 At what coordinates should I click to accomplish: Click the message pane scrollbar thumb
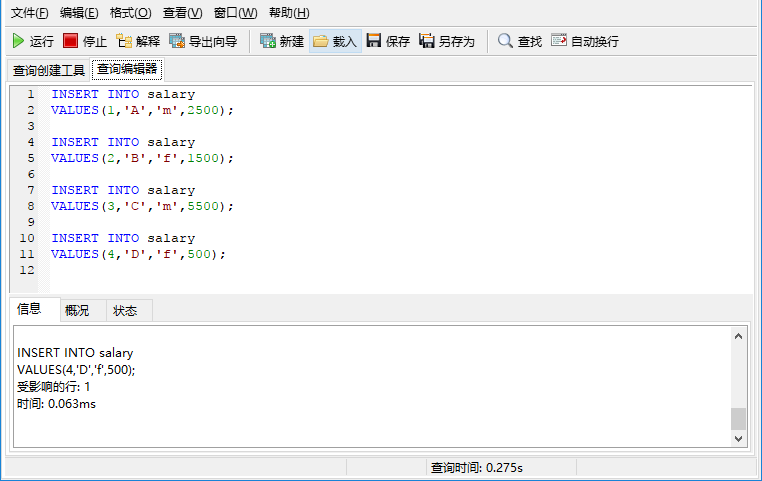pos(739,419)
